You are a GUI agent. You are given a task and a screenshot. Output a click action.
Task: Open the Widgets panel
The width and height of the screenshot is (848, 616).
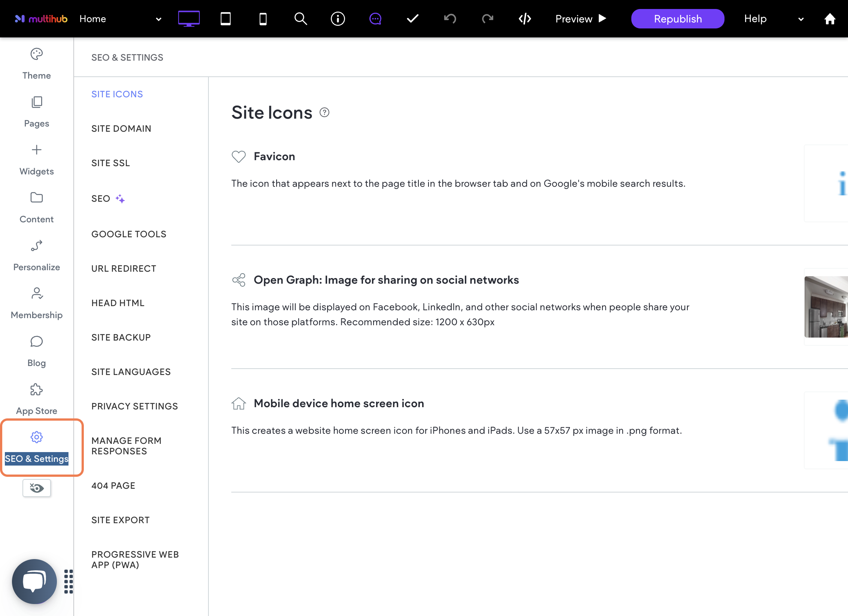(37, 160)
